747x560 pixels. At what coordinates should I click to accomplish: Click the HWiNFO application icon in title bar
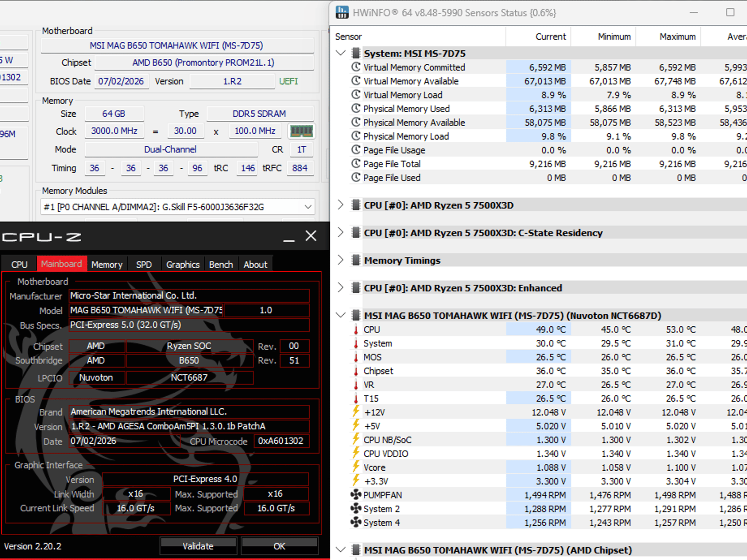pyautogui.click(x=342, y=12)
